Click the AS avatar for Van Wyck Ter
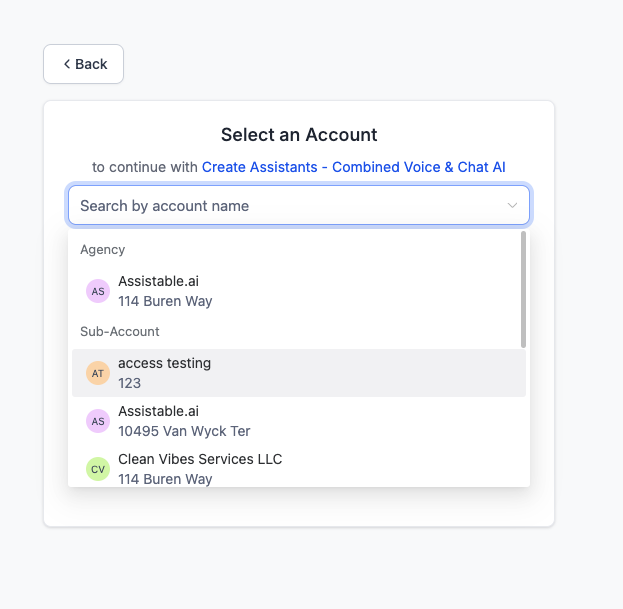Image resolution: width=623 pixels, height=609 pixels. click(98, 421)
